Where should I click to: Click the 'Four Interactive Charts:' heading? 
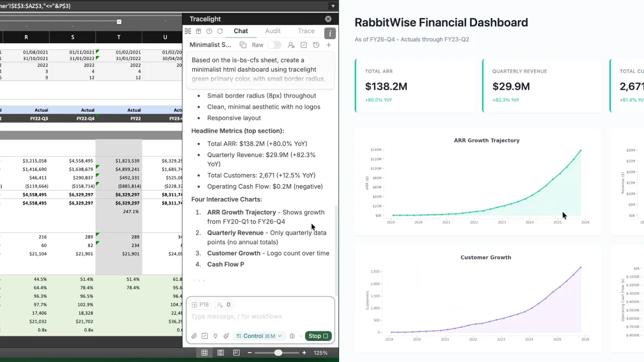point(226,200)
